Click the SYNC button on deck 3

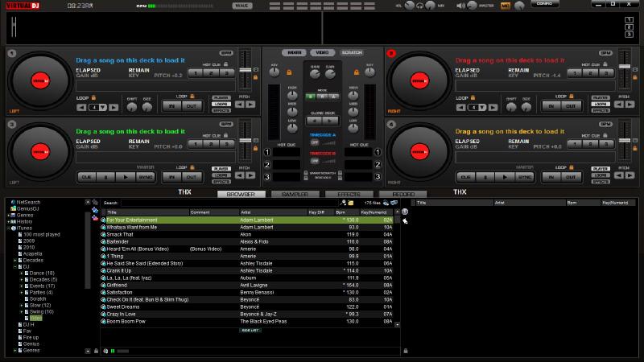point(146,176)
